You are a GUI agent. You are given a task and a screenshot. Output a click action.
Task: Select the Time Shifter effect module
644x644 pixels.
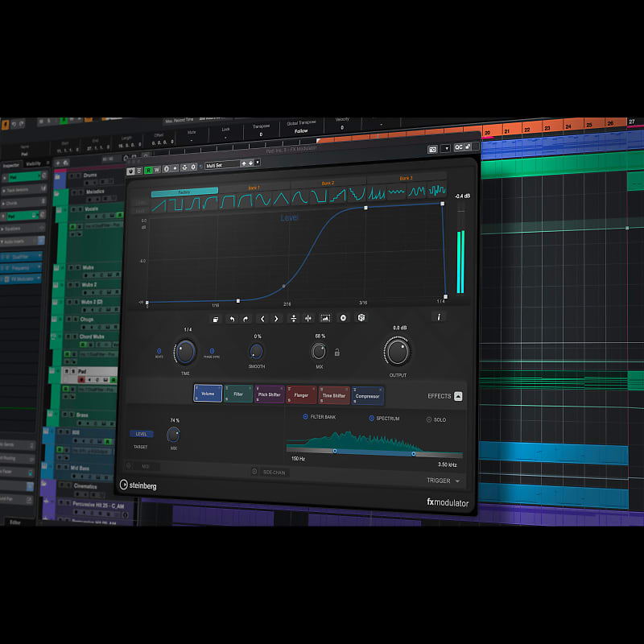pyautogui.click(x=334, y=395)
